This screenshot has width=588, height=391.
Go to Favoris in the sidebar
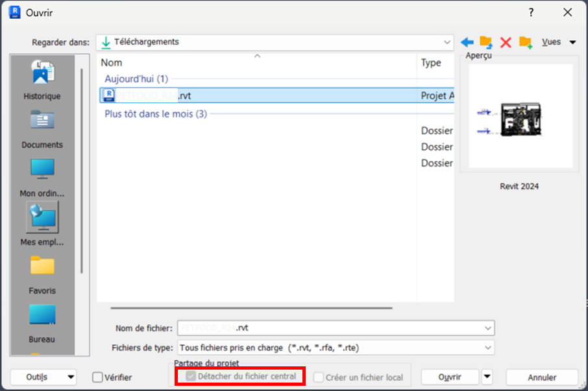[42, 272]
